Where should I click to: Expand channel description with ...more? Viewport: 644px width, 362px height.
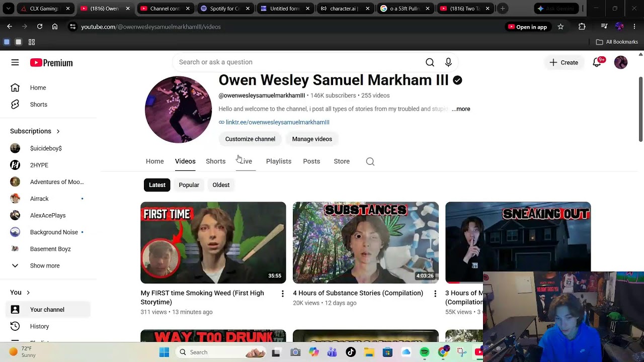tap(461, 109)
